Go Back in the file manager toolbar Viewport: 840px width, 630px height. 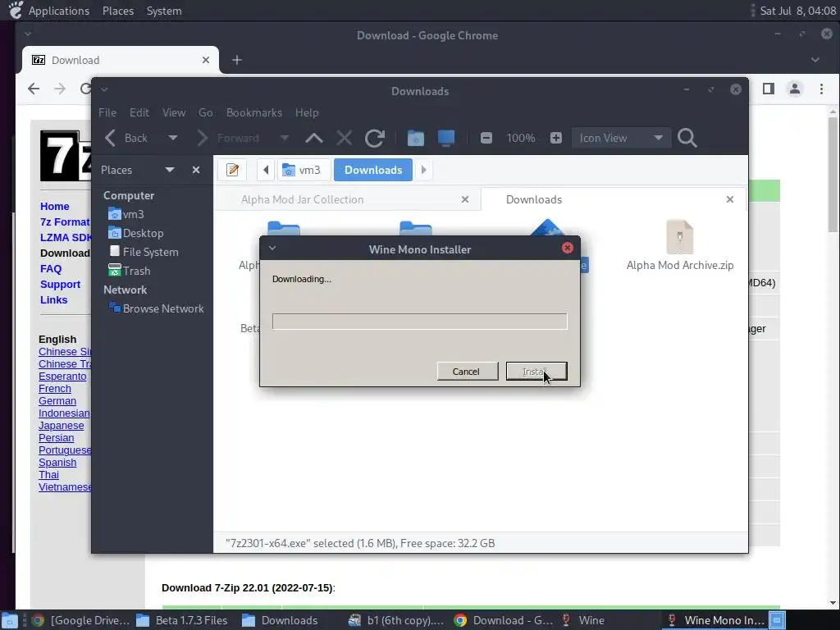(x=126, y=138)
